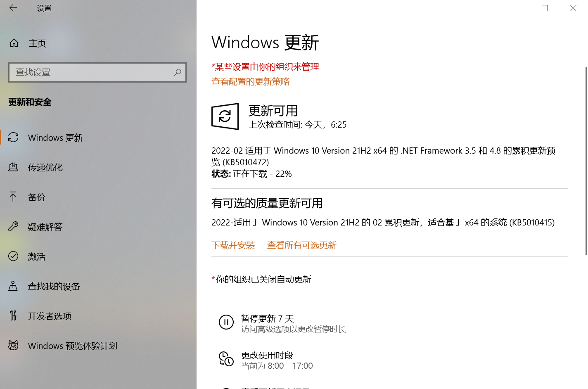The image size is (588, 389).
Task: Select the Windows 更新 refresh icon in sidebar
Action: (x=13, y=138)
